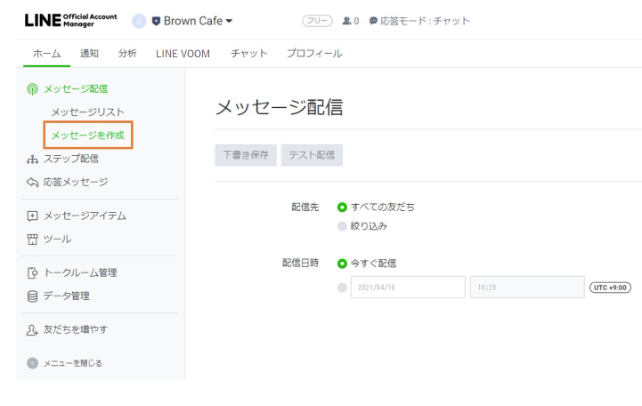Open メッセージを作成 in the sidebar

[x=91, y=135]
